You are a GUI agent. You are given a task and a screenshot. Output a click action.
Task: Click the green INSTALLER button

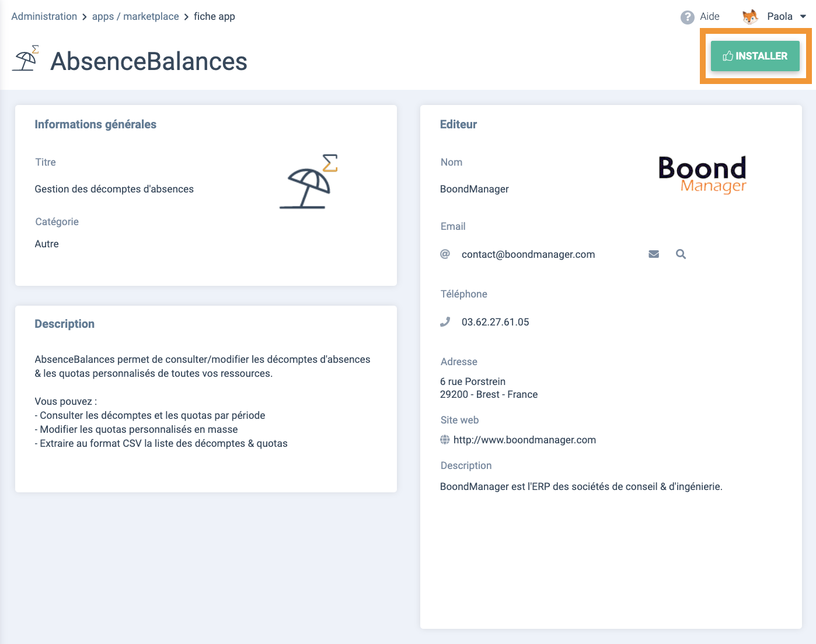[755, 56]
